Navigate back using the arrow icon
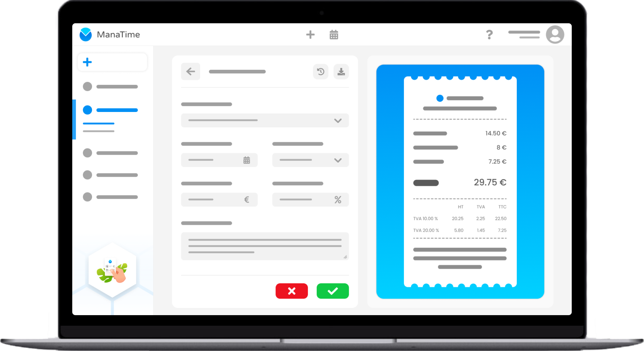The image size is (644, 351). (190, 71)
